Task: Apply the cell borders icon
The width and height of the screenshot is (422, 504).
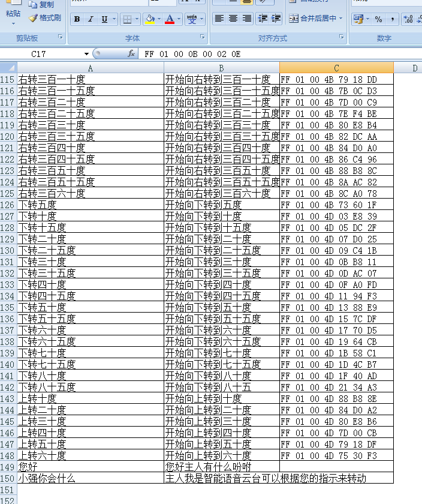Action: [x=127, y=19]
